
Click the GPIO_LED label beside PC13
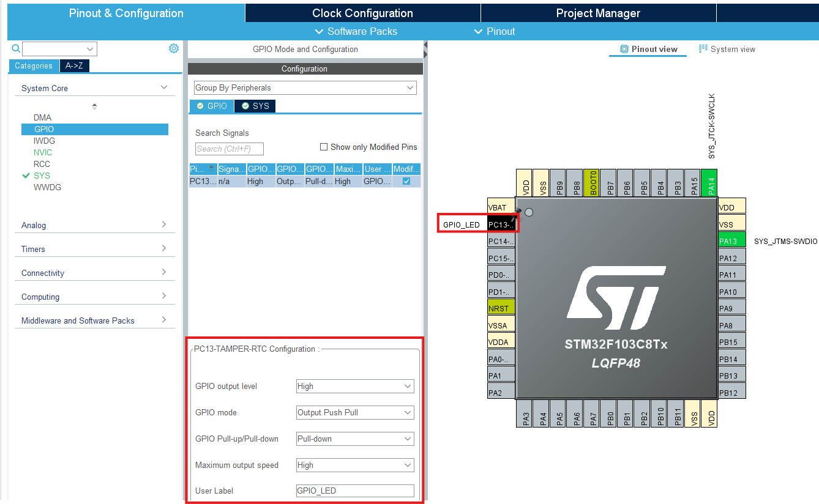pyautogui.click(x=462, y=224)
